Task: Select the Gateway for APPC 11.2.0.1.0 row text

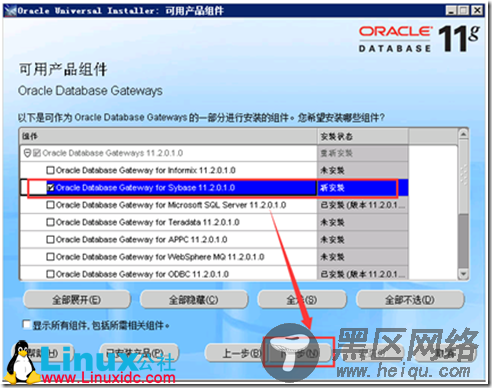Action: tap(142, 239)
